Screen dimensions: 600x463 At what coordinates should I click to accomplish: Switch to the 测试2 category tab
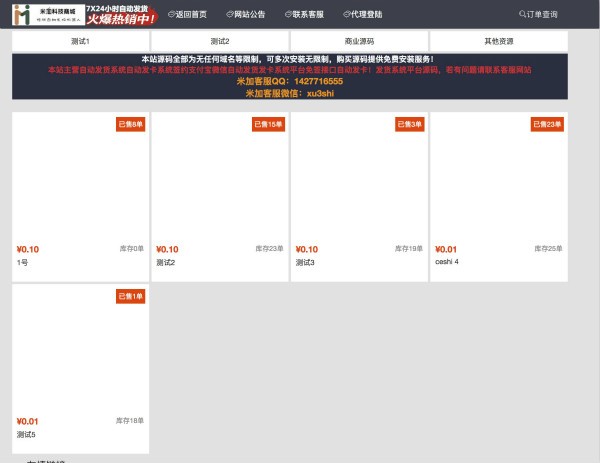pos(219,41)
